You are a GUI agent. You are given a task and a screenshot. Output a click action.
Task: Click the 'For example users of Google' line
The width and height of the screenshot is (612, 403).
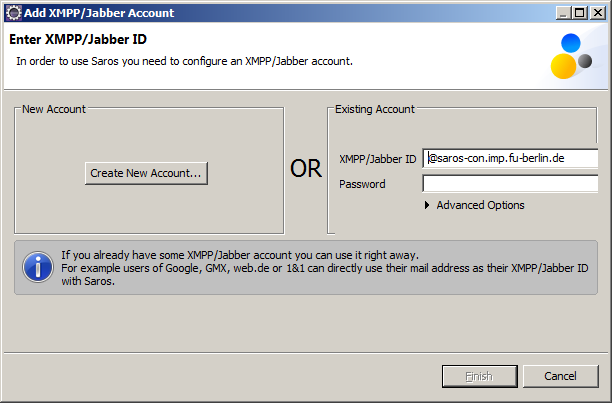(x=325, y=268)
